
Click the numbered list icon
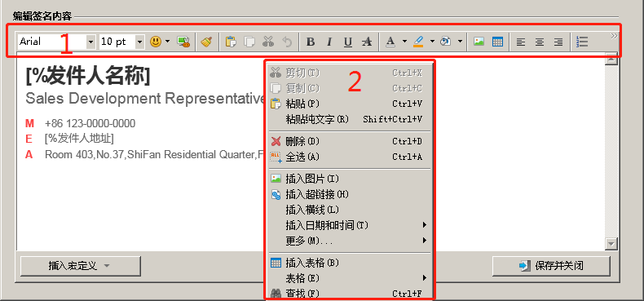[x=582, y=42]
